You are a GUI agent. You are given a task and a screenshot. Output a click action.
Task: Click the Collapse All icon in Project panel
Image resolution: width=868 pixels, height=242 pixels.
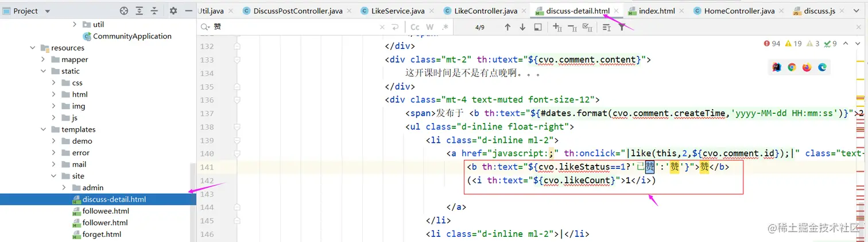(154, 11)
